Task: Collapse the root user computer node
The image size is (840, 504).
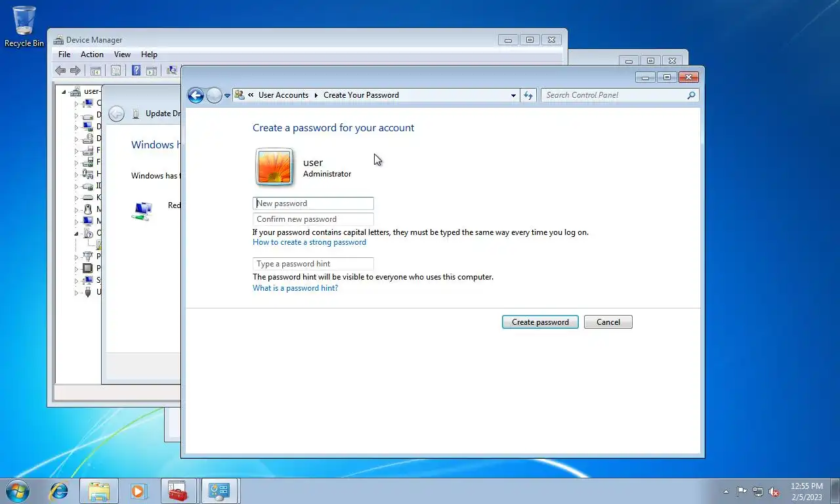Action: 64,91
